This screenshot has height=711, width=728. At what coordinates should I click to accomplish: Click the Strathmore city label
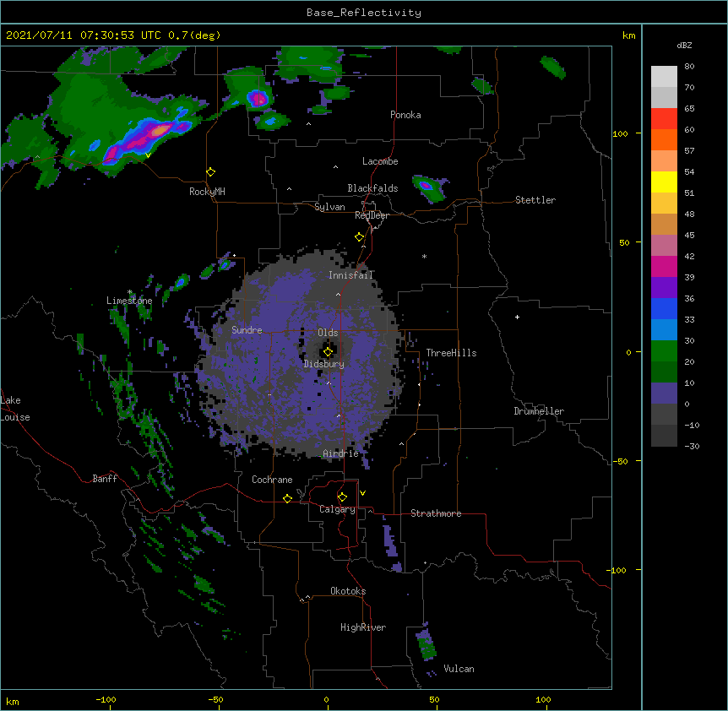(436, 513)
